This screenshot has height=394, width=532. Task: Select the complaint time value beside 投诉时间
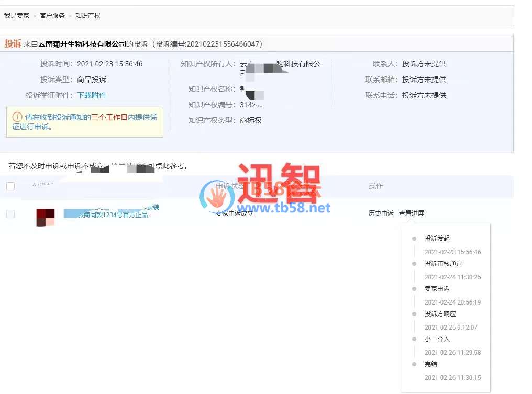click(x=109, y=64)
